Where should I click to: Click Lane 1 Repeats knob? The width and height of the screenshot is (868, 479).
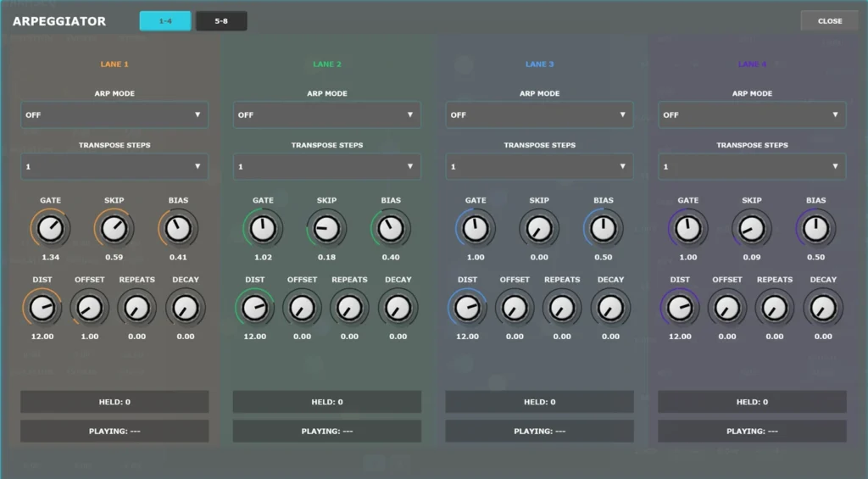pos(136,308)
